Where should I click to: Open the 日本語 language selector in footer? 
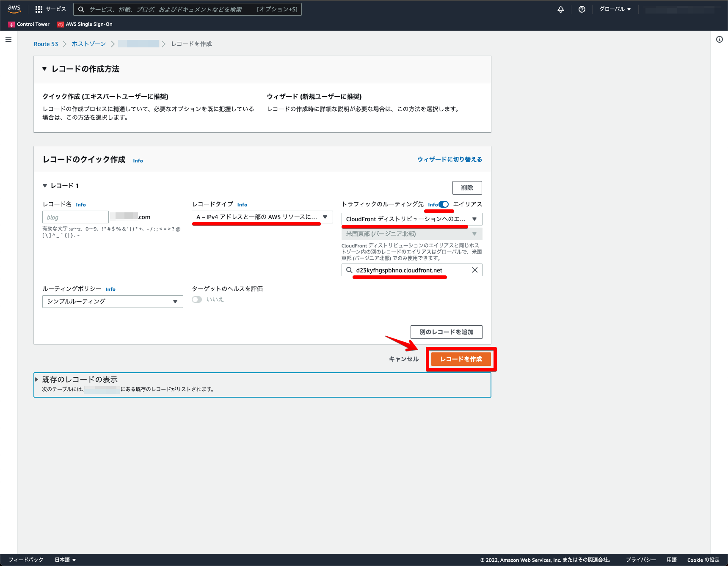pos(65,560)
